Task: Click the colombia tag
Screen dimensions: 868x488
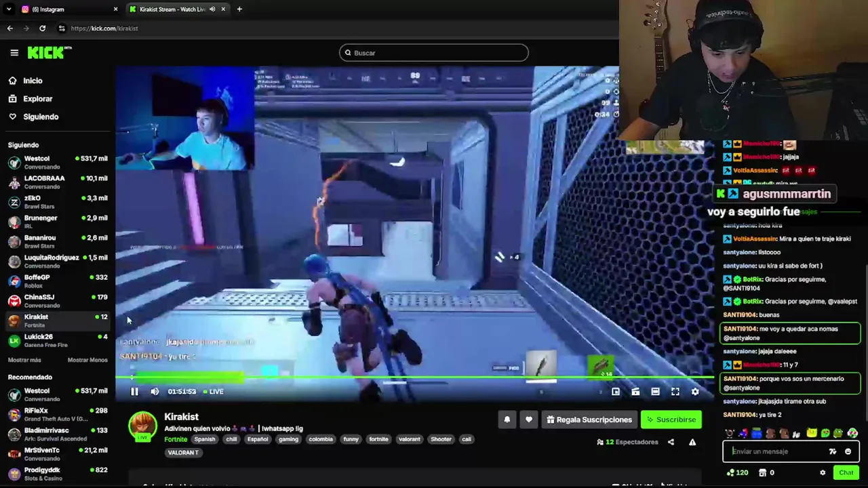Action: click(321, 439)
